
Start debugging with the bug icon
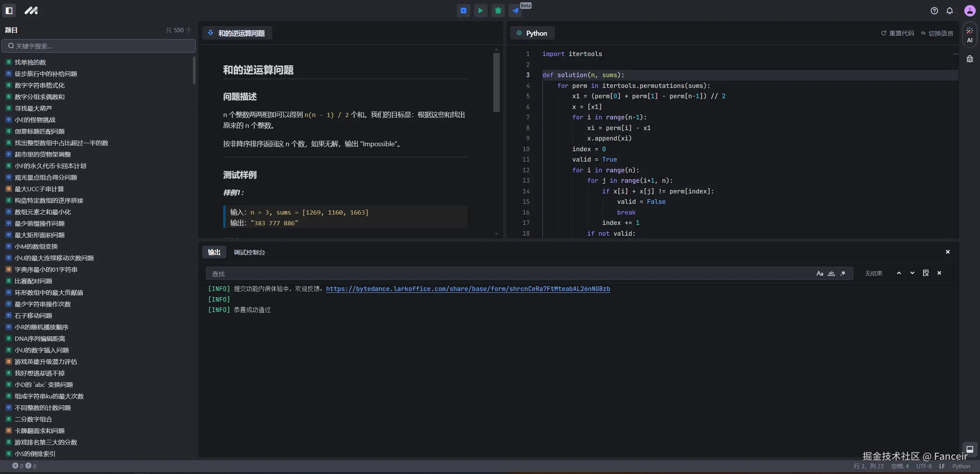click(498, 11)
